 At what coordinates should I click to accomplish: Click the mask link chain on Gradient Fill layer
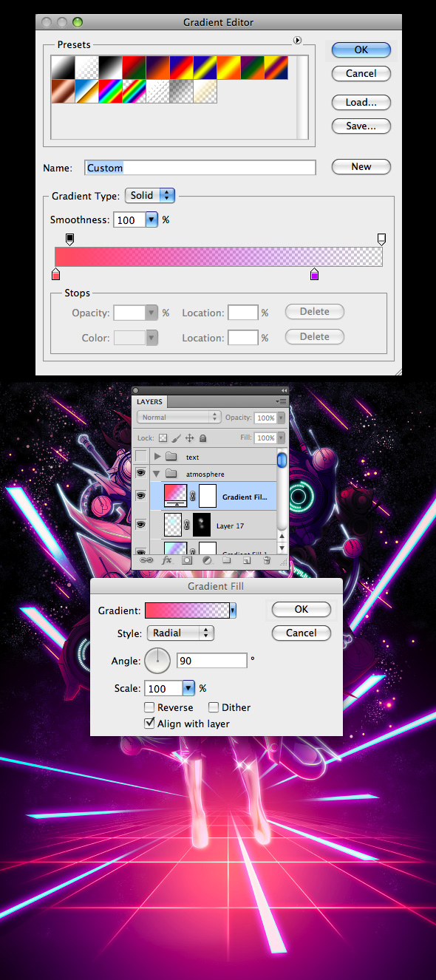pos(193,497)
